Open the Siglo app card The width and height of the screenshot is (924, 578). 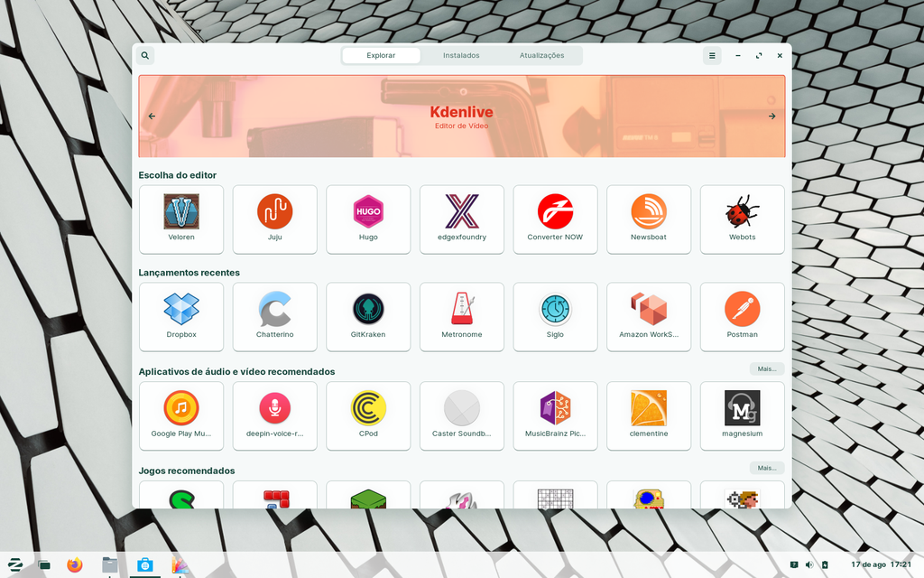pos(555,317)
